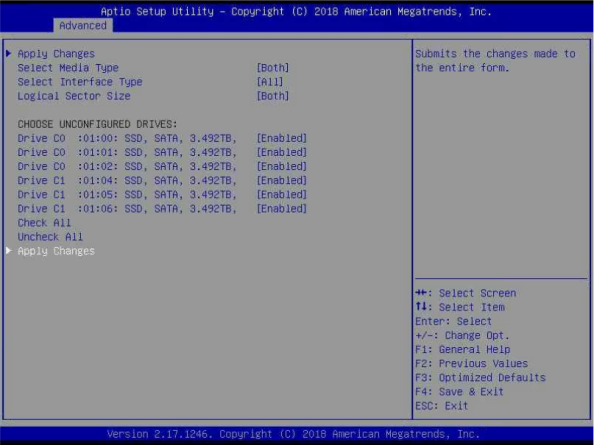This screenshot has height=445, width=594.
Task: Click the white arrow beside bottom Apply Changes
Action: [x=9, y=250]
